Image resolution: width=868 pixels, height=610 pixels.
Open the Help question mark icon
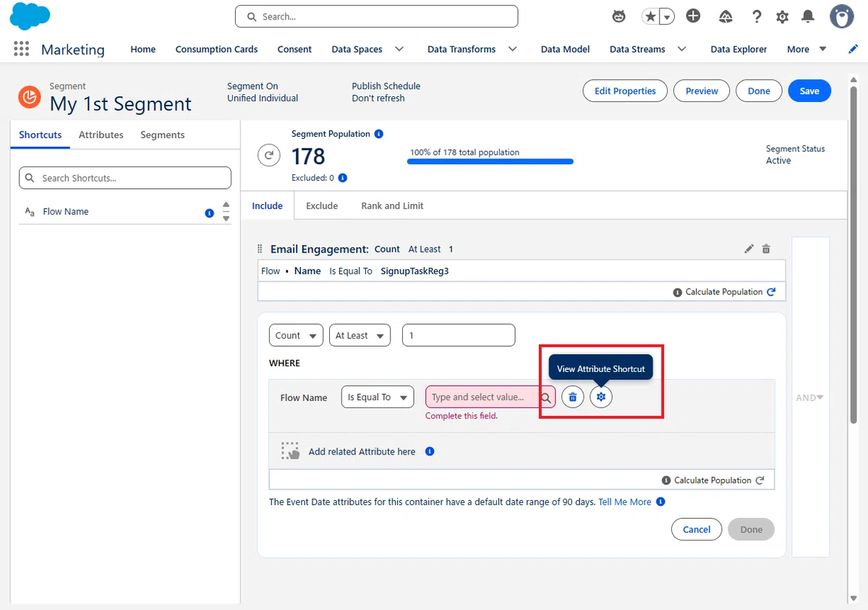pos(757,16)
